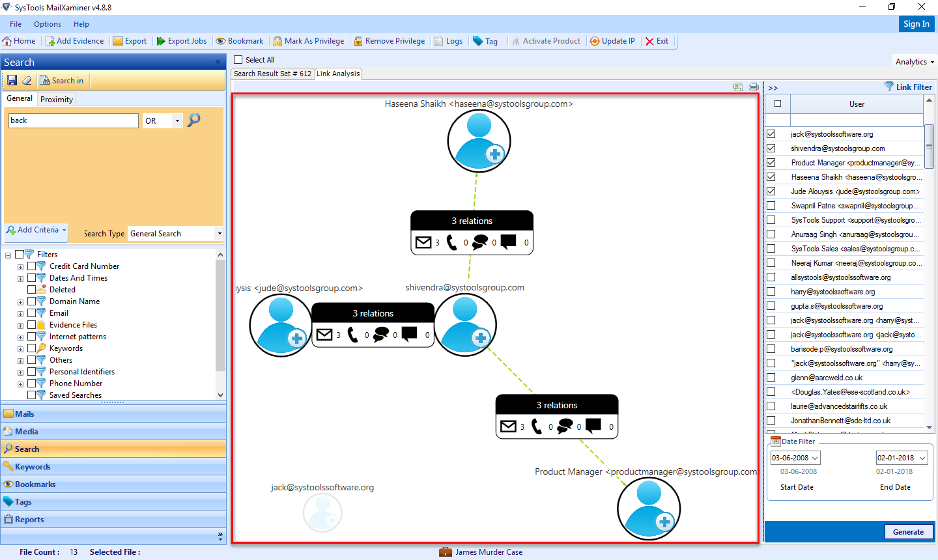Viewport: 938px width, 560px height.
Task: Click the Export toolbar icon
Action: click(x=118, y=41)
